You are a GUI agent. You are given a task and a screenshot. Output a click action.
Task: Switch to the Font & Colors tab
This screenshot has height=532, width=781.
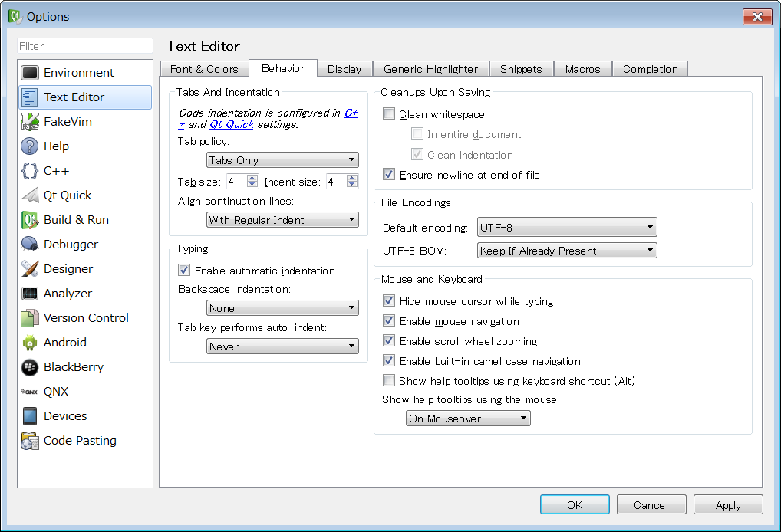(204, 69)
